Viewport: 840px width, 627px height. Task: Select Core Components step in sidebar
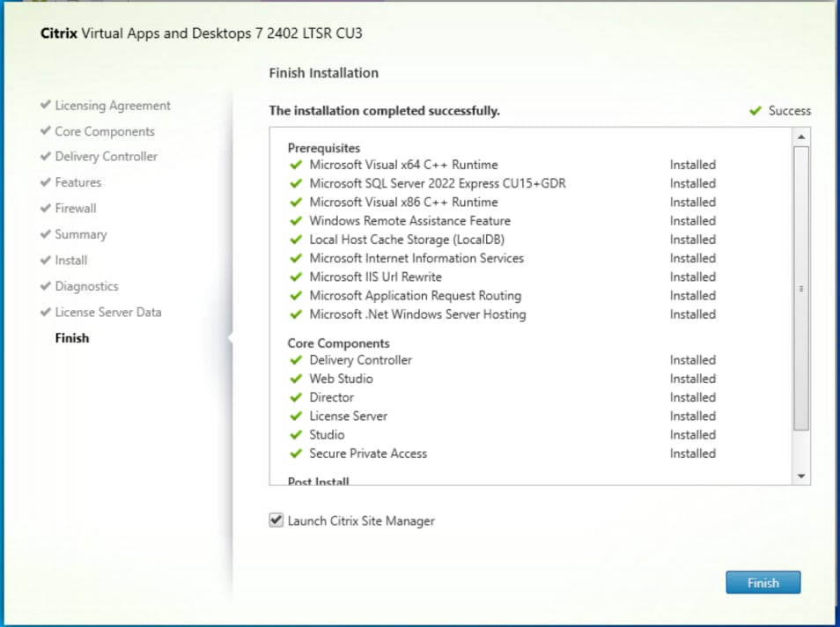point(105,131)
